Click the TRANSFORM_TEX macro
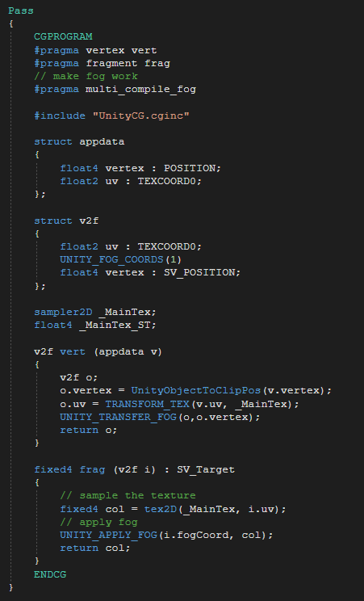 (148, 404)
